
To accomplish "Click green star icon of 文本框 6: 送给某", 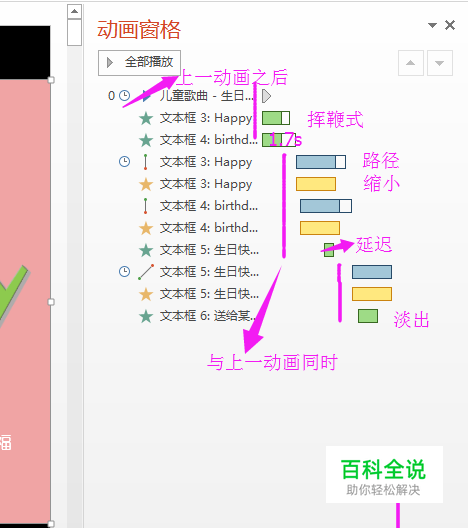I will point(146,316).
